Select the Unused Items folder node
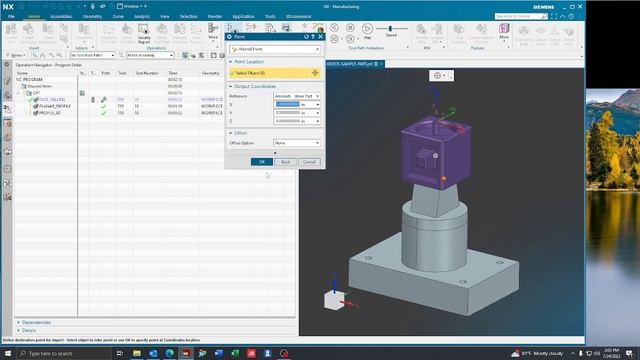640x360 pixels. click(40, 86)
